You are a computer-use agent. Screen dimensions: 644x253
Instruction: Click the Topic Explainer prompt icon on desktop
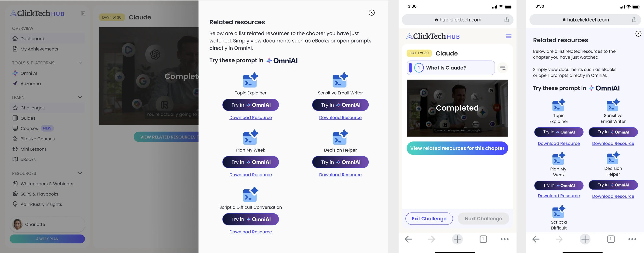coord(251,80)
